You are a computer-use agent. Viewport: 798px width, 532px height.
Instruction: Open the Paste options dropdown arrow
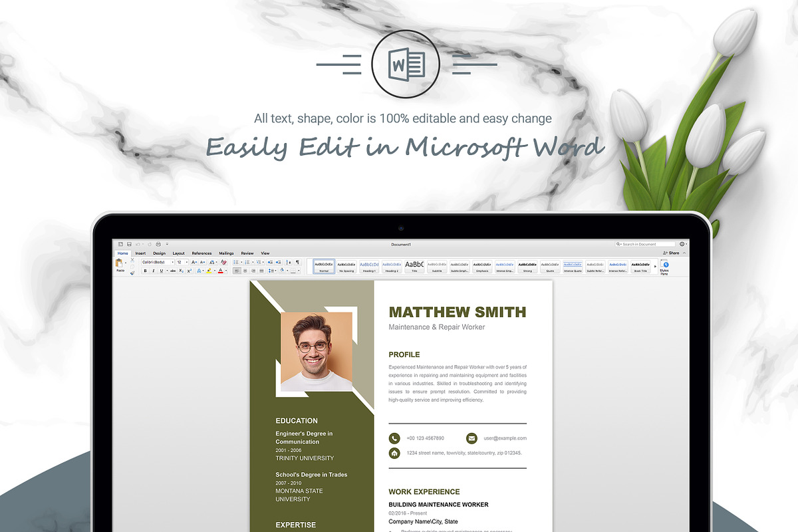point(126,263)
